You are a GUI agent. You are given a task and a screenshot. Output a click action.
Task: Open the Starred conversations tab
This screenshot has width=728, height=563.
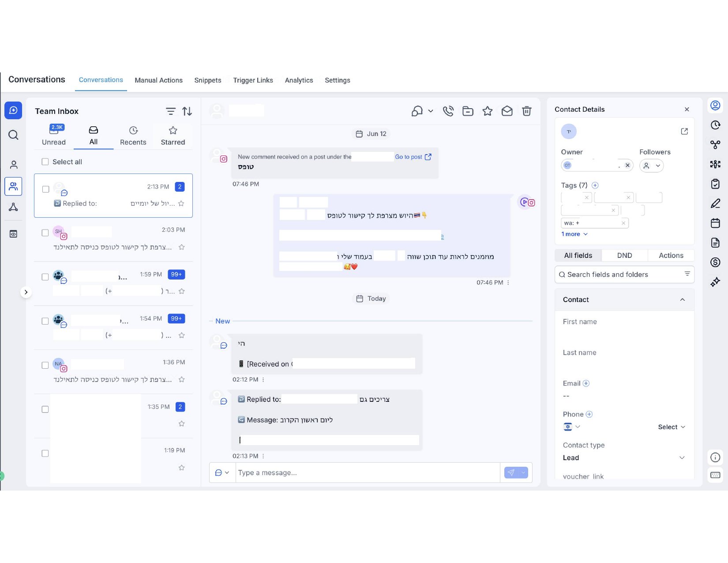tap(173, 136)
